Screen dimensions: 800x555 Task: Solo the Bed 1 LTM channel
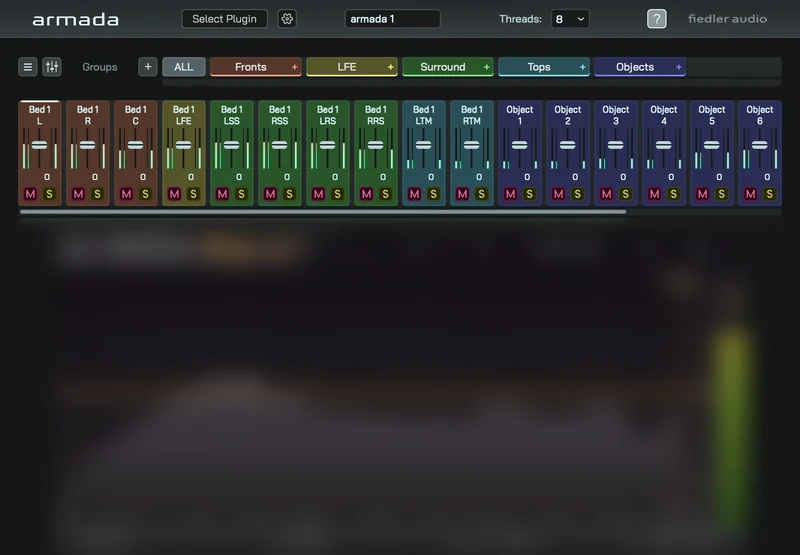(x=433, y=194)
